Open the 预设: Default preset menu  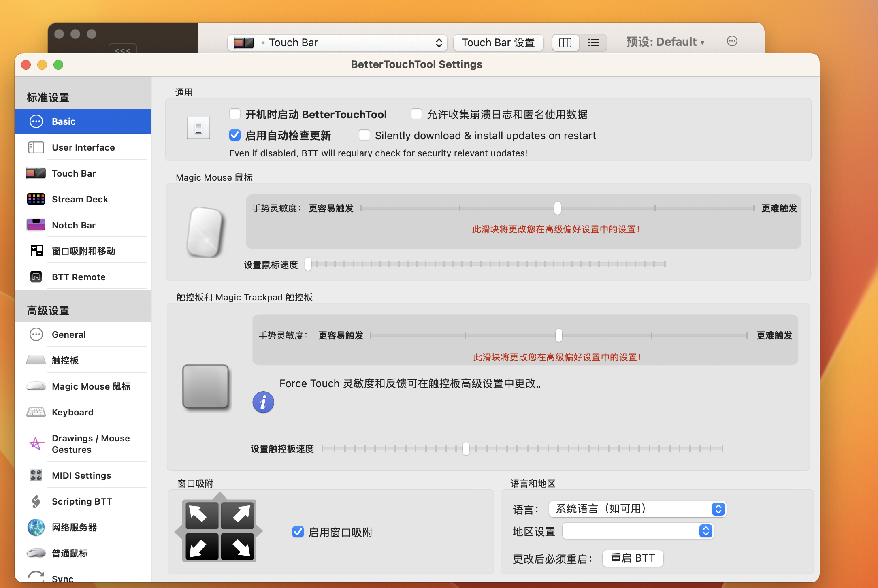pos(665,42)
